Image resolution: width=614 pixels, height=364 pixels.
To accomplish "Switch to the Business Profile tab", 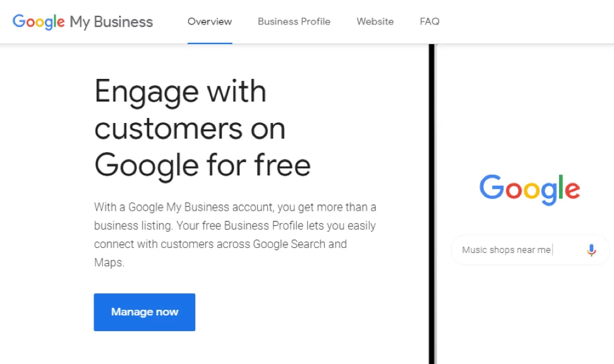I will pyautogui.click(x=294, y=21).
